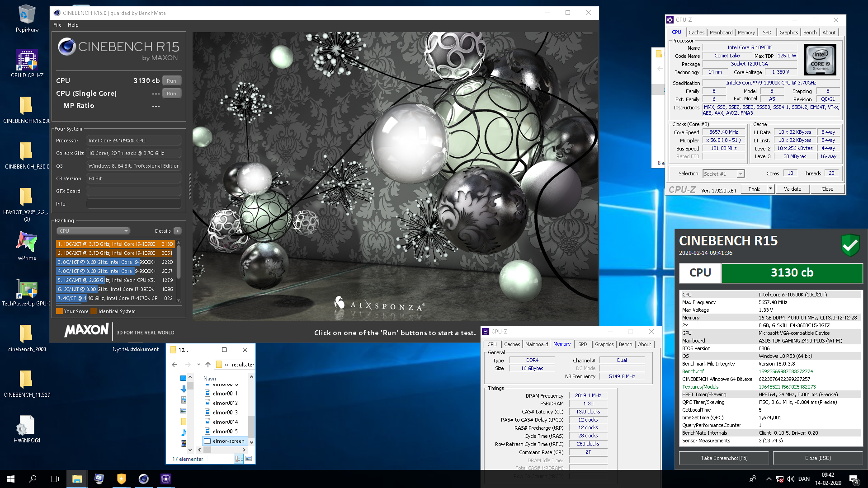Click the Close button in CPU-Z
Image resolution: width=868 pixels, height=488 pixels.
coord(827,189)
